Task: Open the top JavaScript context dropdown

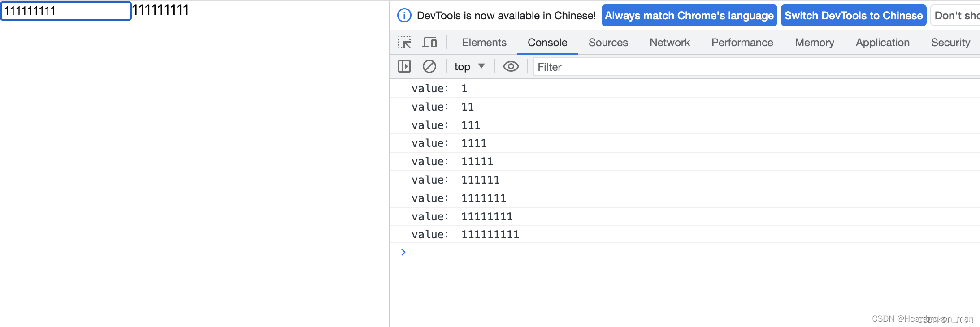Action: pos(469,67)
